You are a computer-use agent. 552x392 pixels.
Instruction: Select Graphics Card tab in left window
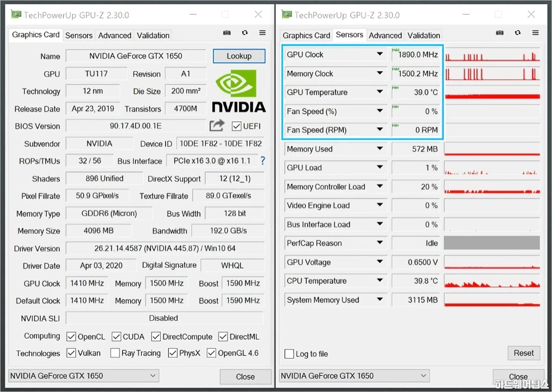[x=36, y=35]
